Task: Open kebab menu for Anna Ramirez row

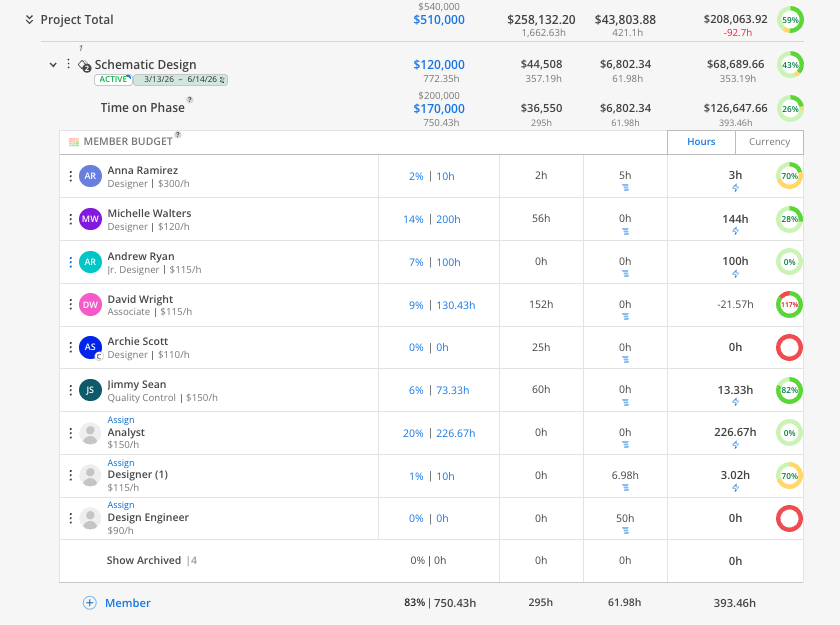Action: pyautogui.click(x=71, y=176)
